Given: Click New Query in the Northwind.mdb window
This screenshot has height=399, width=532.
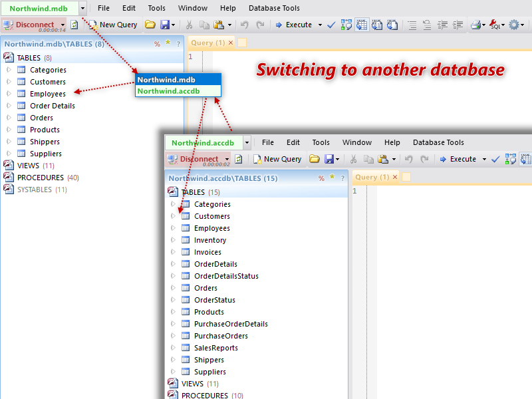Looking at the screenshot, I should click(x=113, y=25).
